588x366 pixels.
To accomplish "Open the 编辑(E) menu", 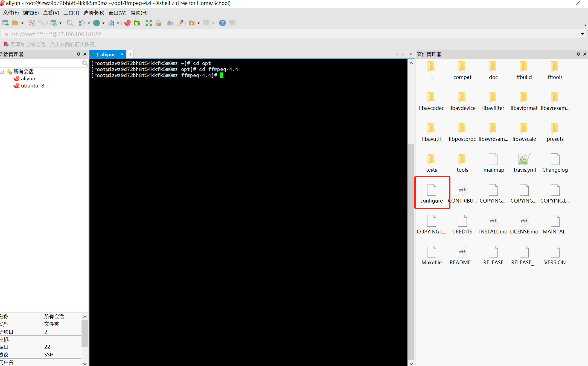I will point(31,13).
